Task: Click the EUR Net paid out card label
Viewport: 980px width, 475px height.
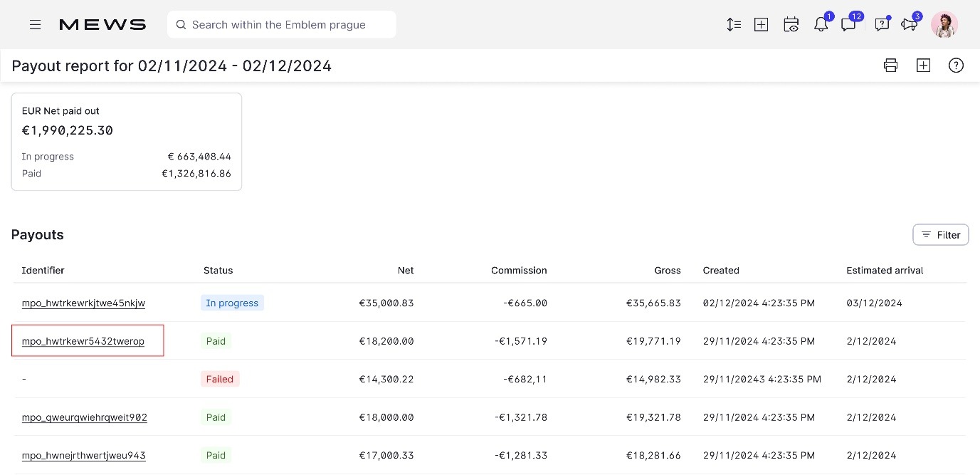Action: (60, 111)
